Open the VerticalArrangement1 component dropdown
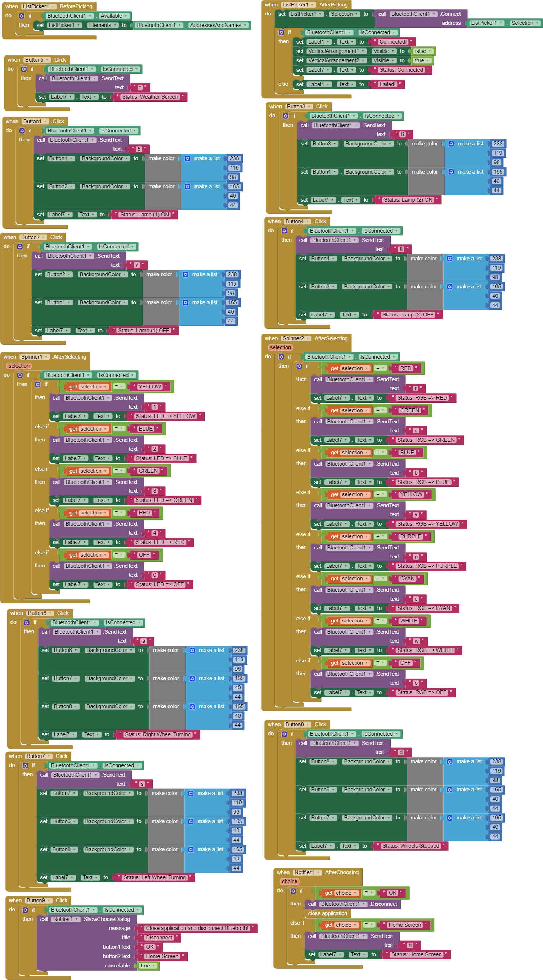 coord(336,51)
